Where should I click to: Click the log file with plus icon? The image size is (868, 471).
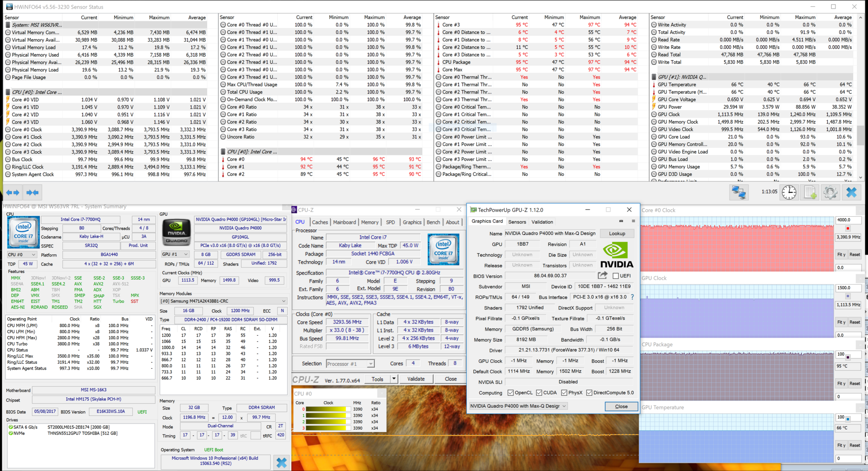coord(810,192)
